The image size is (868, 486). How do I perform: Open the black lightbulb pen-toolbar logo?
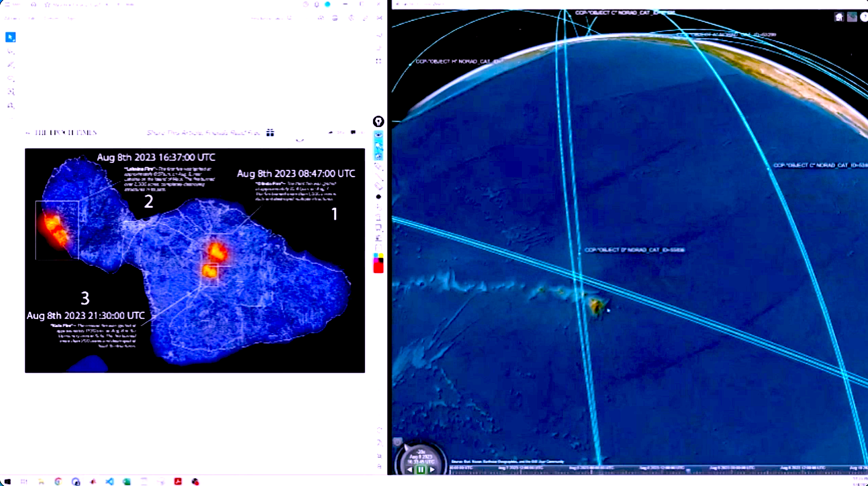pyautogui.click(x=378, y=121)
